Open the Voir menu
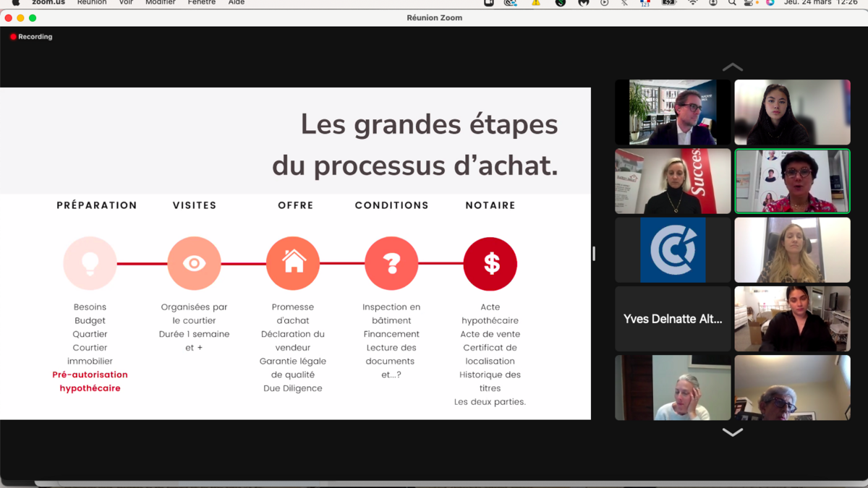Viewport: 868px width, 488px height. (x=126, y=3)
